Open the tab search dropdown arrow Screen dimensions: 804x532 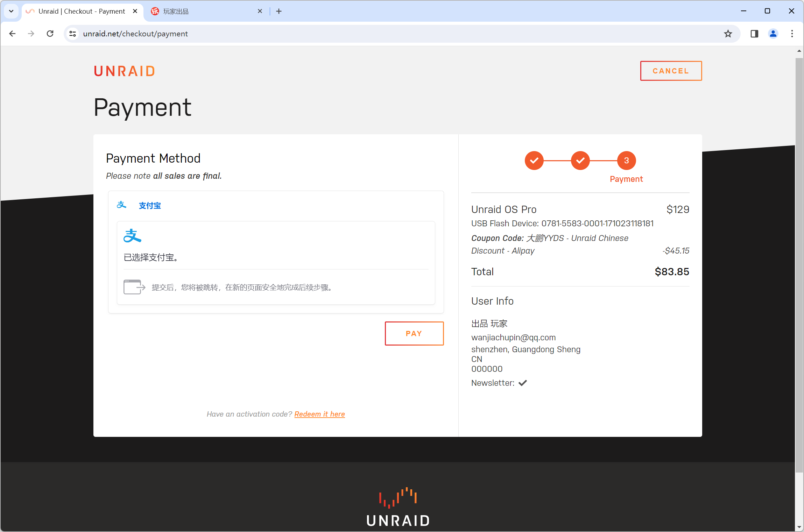click(x=11, y=11)
